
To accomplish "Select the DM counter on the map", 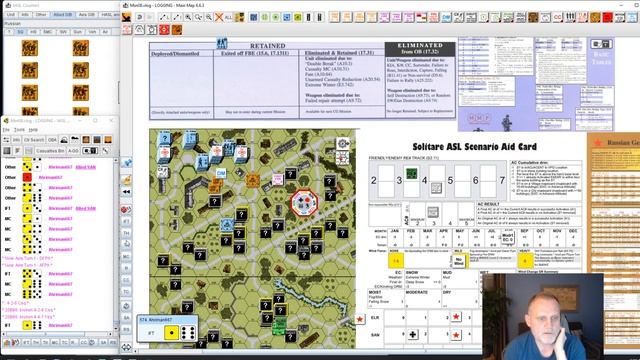I will pyautogui.click(x=221, y=173).
